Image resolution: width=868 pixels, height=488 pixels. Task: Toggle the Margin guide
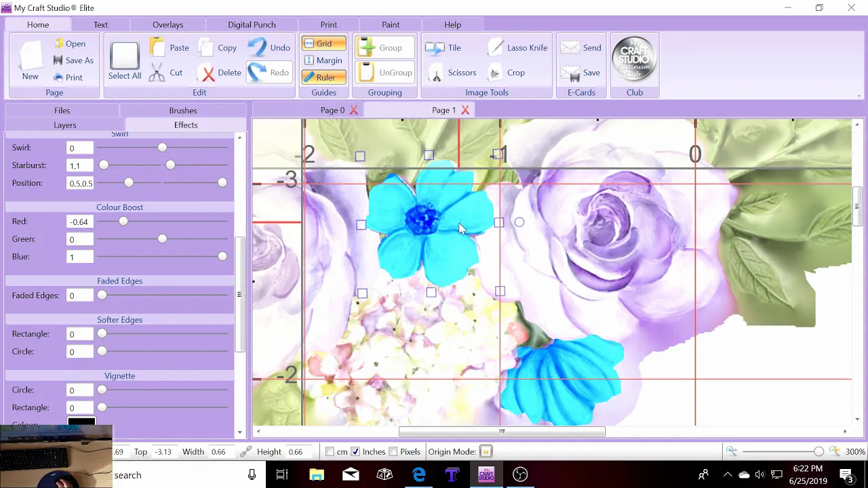pyautogui.click(x=323, y=60)
